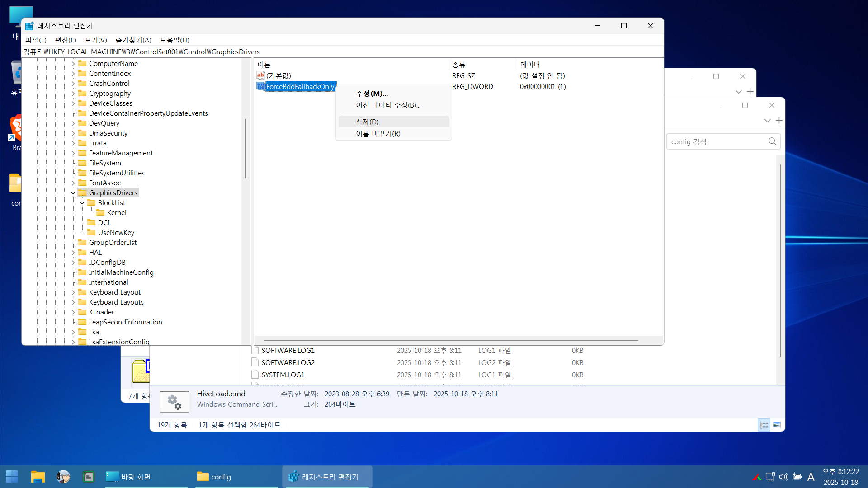Viewport: 868px width, 488px height.
Task: Click the Windows Start button
Action: pyautogui.click(x=12, y=477)
